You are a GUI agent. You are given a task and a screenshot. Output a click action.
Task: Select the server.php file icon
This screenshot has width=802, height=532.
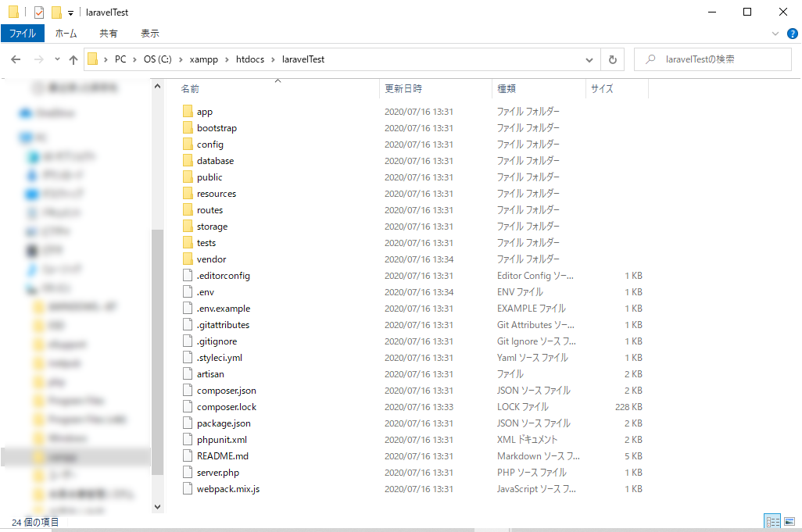(188, 472)
